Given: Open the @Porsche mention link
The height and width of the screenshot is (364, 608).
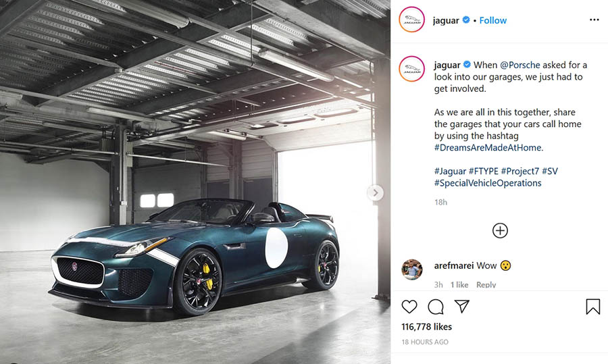Looking at the screenshot, I should click(x=520, y=65).
